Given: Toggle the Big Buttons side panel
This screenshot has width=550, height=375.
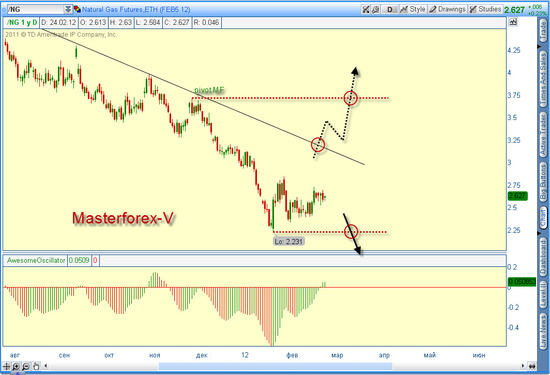Looking at the screenshot, I should click(x=543, y=182).
